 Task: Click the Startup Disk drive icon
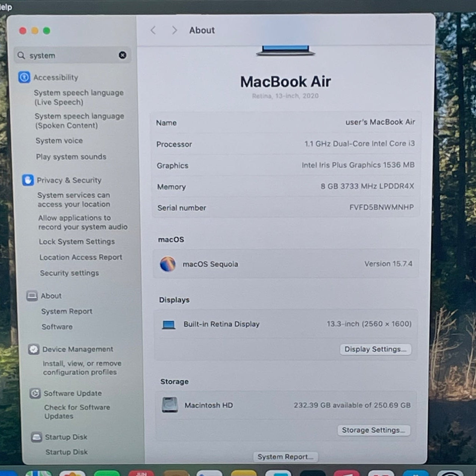point(36,437)
